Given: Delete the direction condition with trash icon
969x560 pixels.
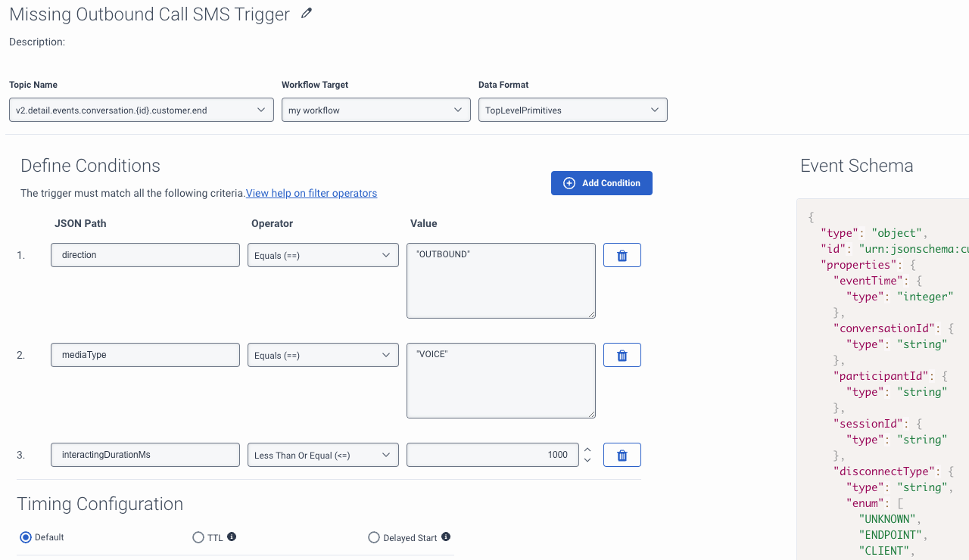Looking at the screenshot, I should [622, 256].
